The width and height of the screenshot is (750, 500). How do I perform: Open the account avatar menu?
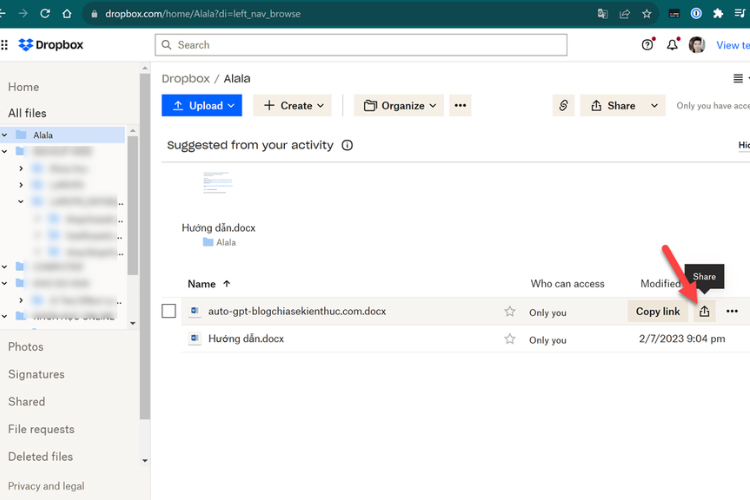click(696, 45)
